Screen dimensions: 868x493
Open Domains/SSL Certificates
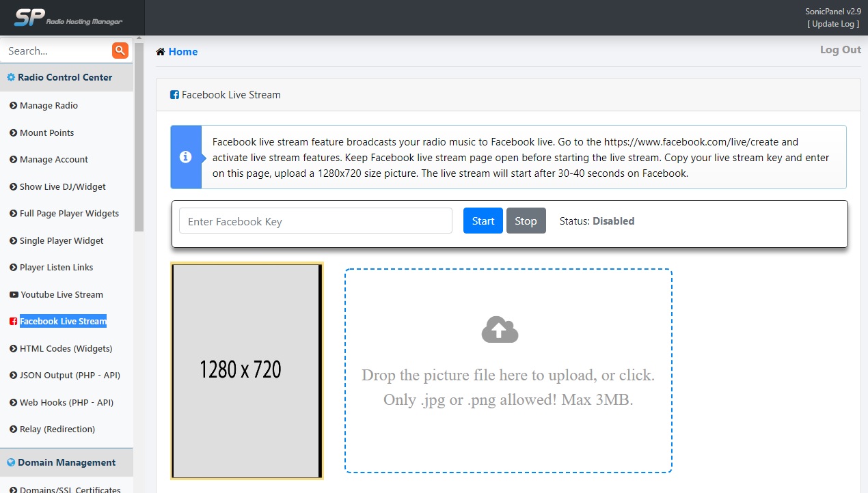[70, 490]
